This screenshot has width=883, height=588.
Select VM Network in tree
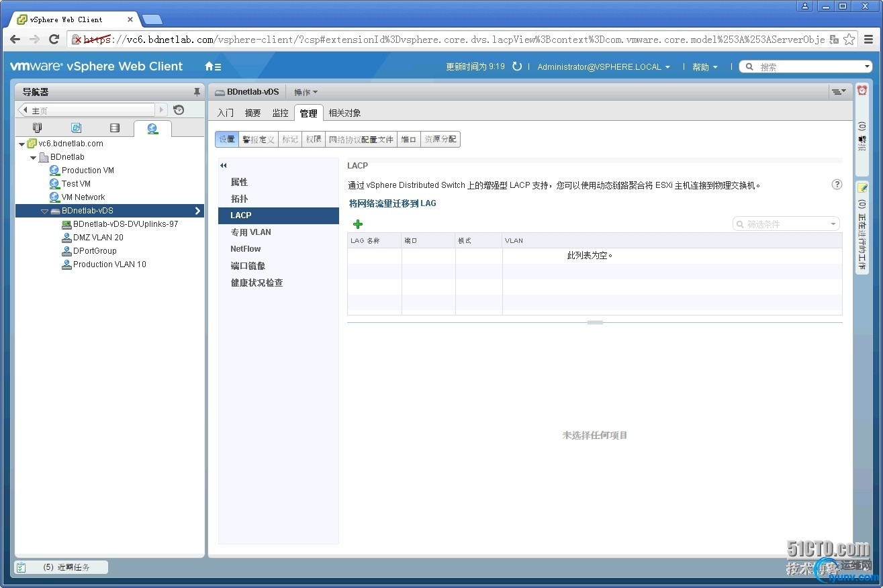[x=83, y=197]
